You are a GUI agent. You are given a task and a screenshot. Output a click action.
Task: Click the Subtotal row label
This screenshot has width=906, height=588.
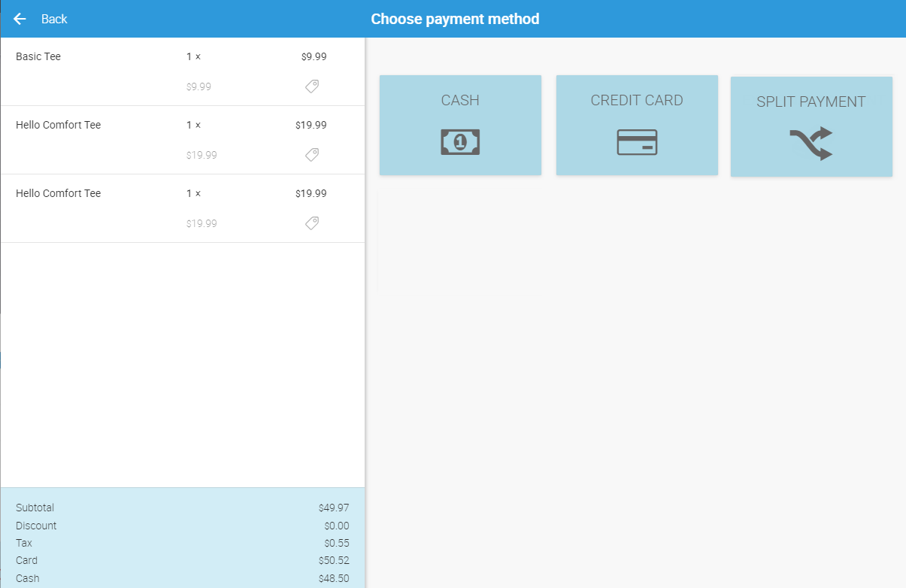35,508
